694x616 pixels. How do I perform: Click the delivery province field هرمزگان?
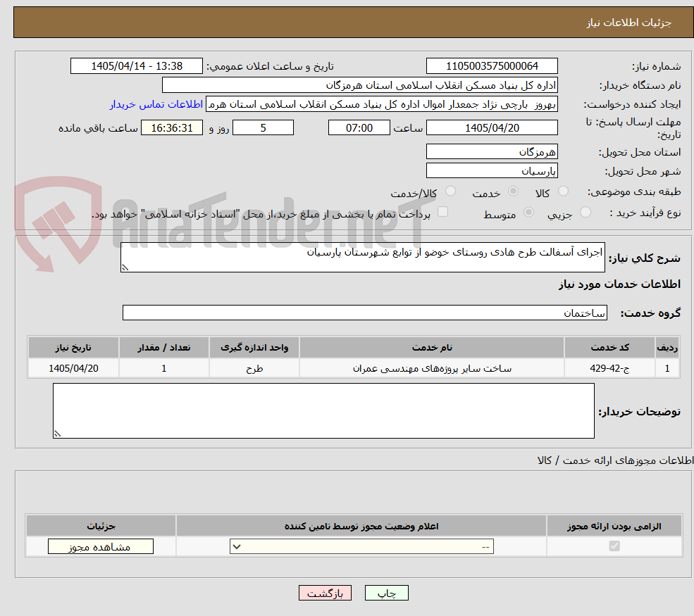(492, 151)
